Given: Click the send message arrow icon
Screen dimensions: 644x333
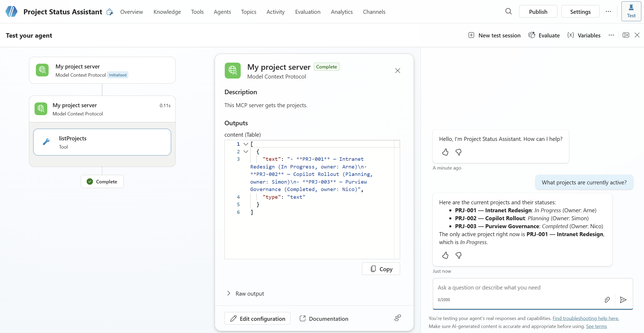Looking at the screenshot, I should click(623, 300).
